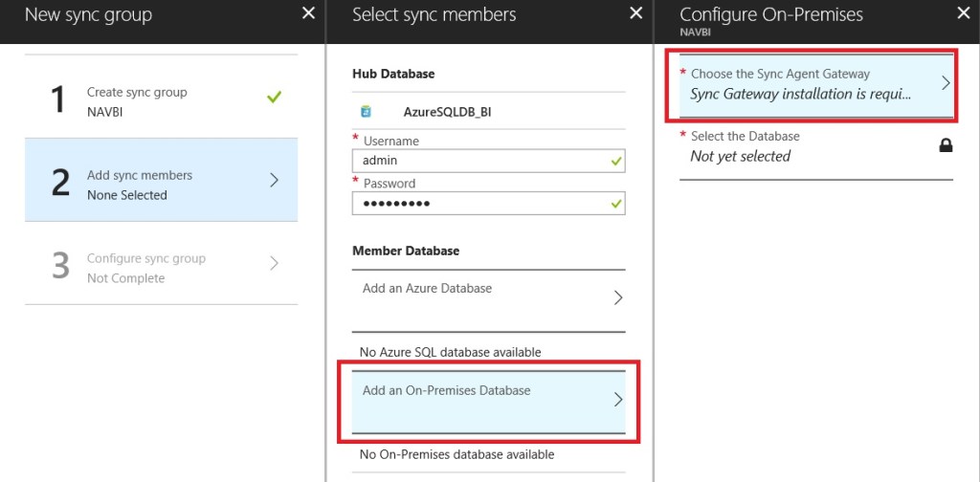Close the Select sync members blade

(x=635, y=13)
